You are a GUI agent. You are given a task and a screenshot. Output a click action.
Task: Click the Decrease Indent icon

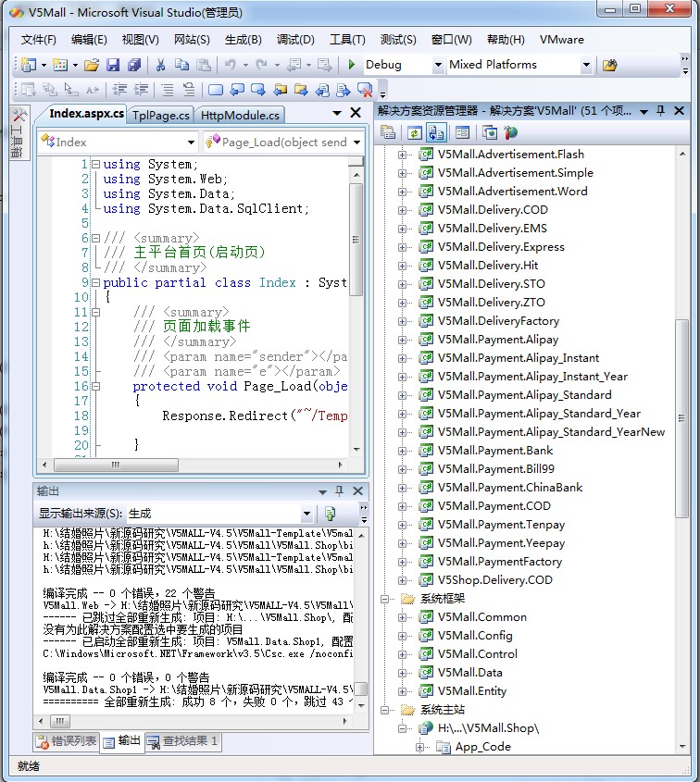119,90
